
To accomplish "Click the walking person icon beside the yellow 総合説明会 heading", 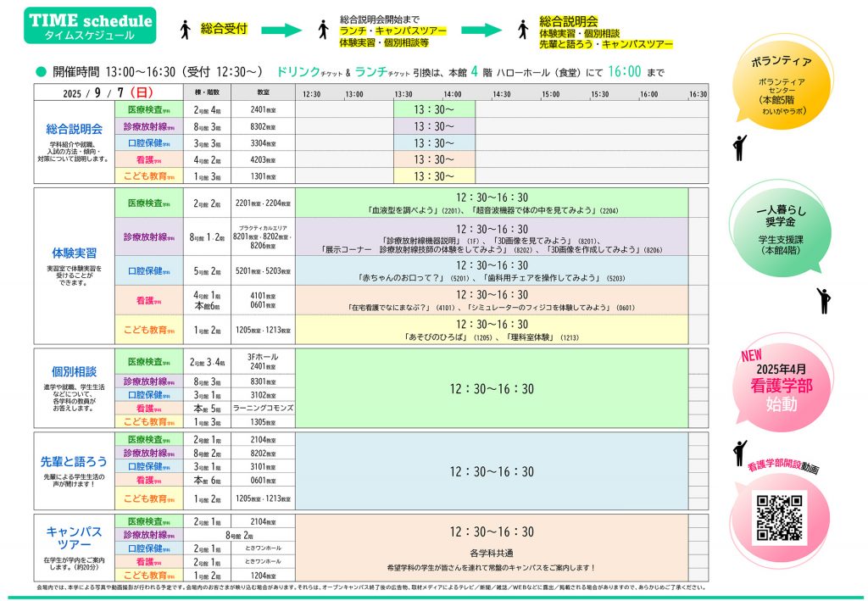I will [x=523, y=30].
